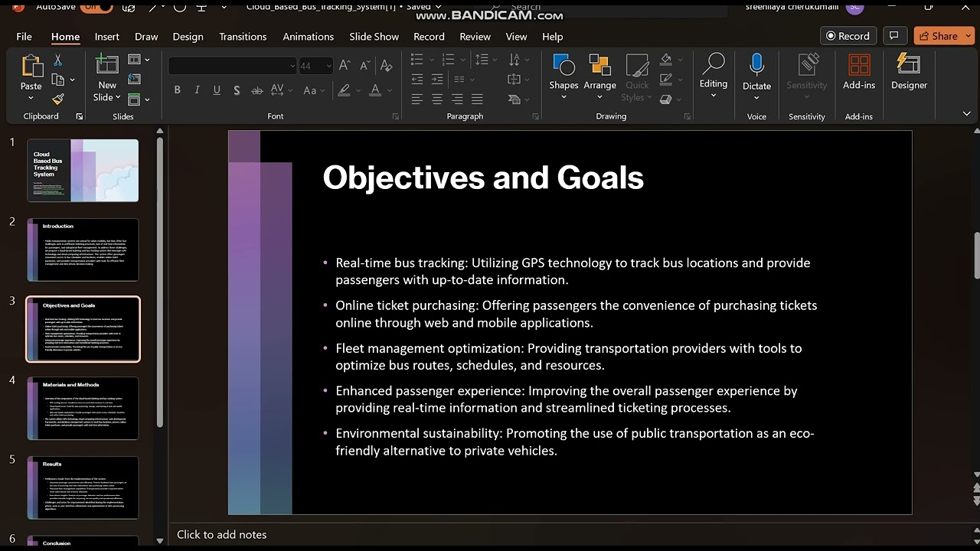Click the Cut scissors icon

(57, 60)
